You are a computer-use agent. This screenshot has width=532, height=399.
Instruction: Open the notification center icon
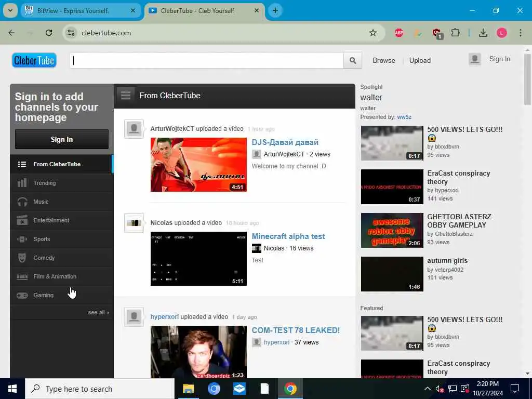point(515,389)
